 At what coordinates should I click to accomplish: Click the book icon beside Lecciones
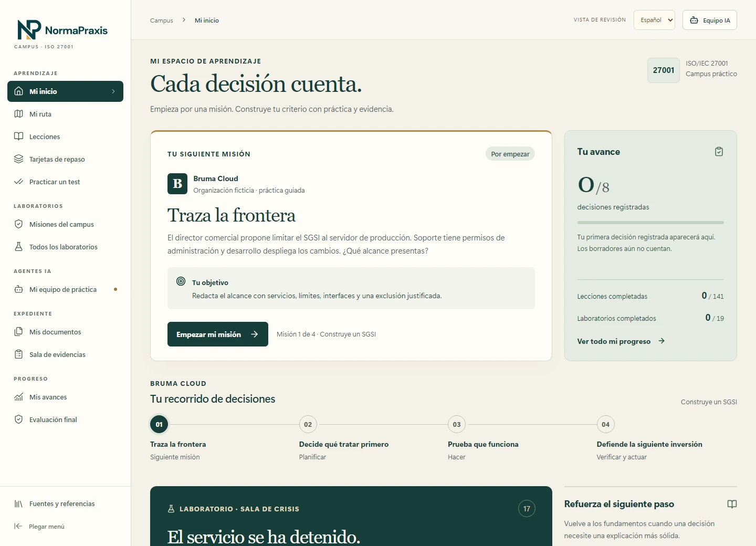coord(19,136)
